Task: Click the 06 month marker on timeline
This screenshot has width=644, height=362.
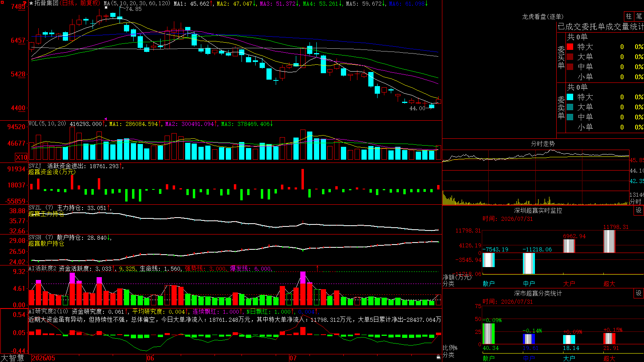Action: [150, 358]
